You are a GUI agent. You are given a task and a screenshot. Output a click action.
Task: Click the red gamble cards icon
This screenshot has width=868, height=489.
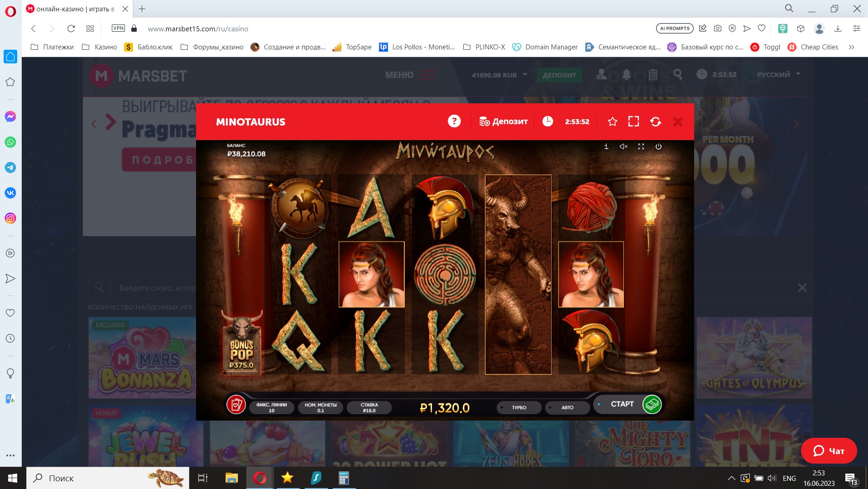coord(236,404)
